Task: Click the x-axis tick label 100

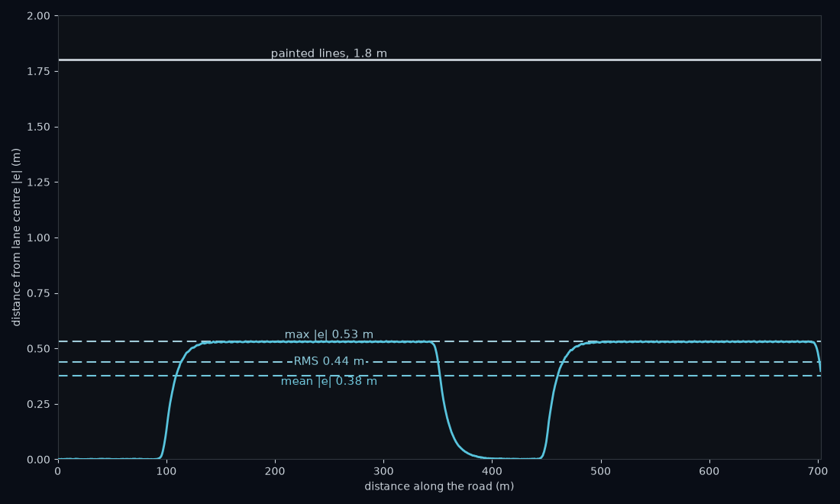Action: tap(166, 471)
